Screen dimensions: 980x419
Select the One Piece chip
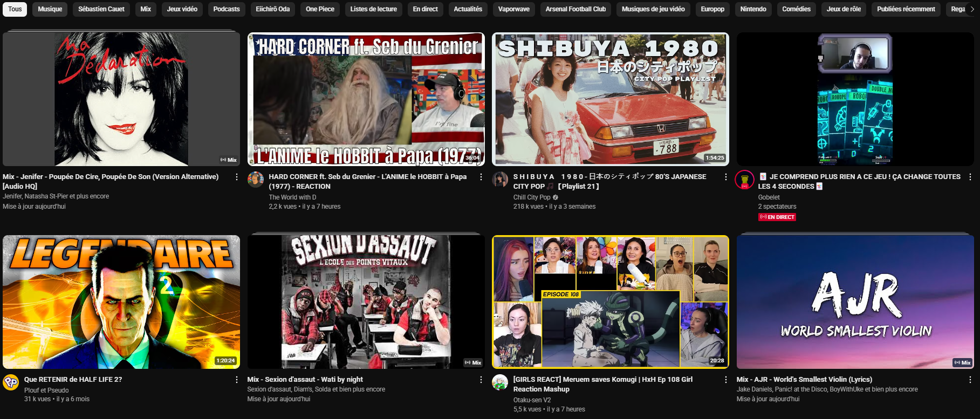tap(320, 9)
